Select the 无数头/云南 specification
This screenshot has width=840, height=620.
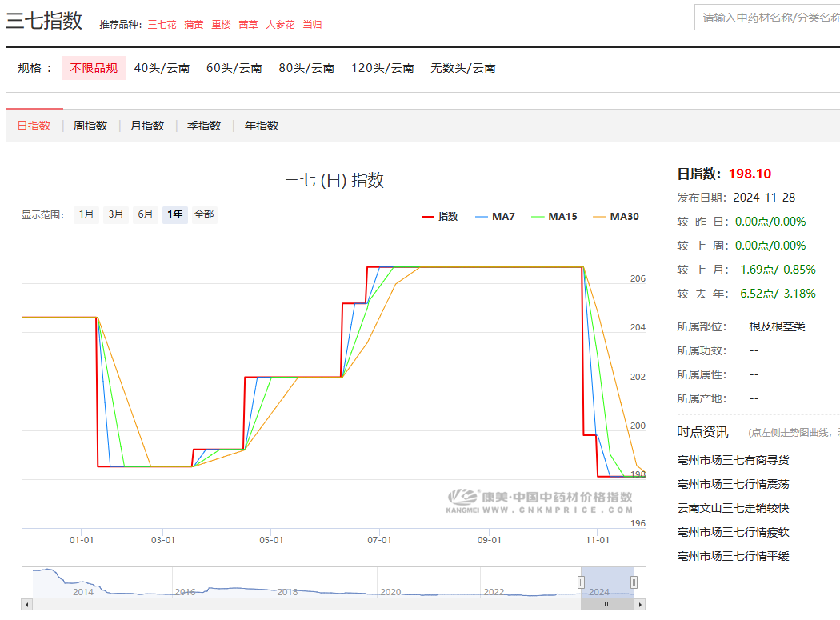[x=463, y=68]
